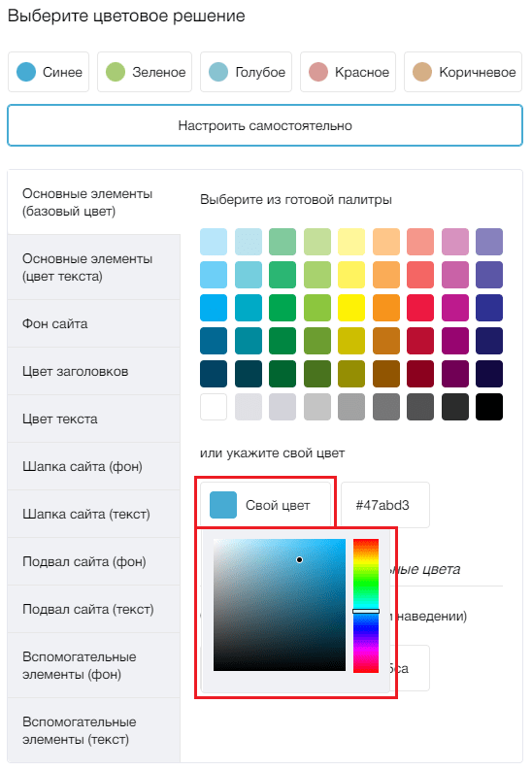Select Шапка сайта (фон) tab
532x771 pixels.
click(x=94, y=466)
